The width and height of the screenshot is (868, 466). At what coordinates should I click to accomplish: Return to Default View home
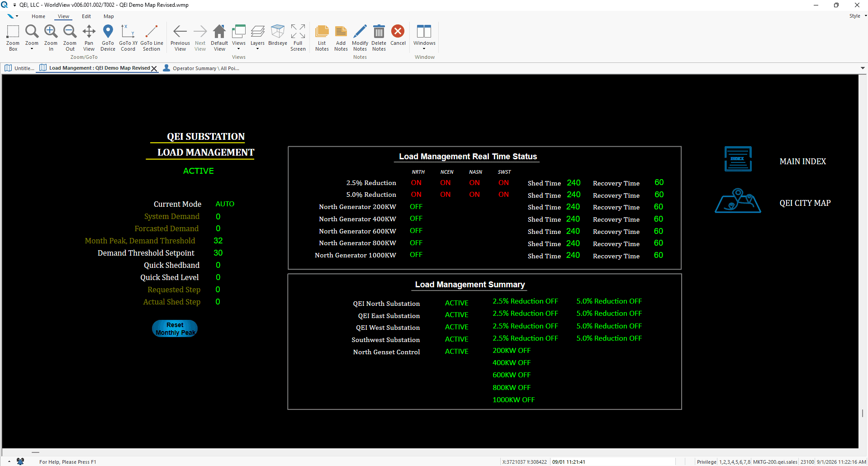pyautogui.click(x=219, y=38)
